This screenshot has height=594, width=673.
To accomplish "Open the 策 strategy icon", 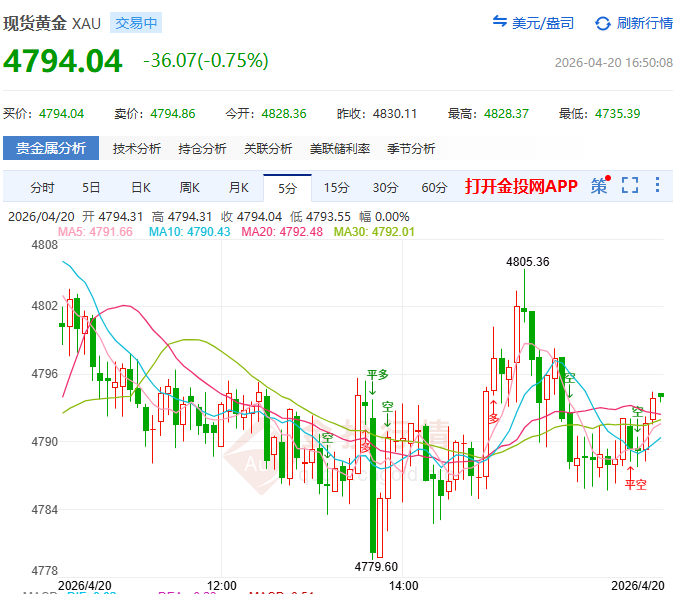I will tap(600, 185).
